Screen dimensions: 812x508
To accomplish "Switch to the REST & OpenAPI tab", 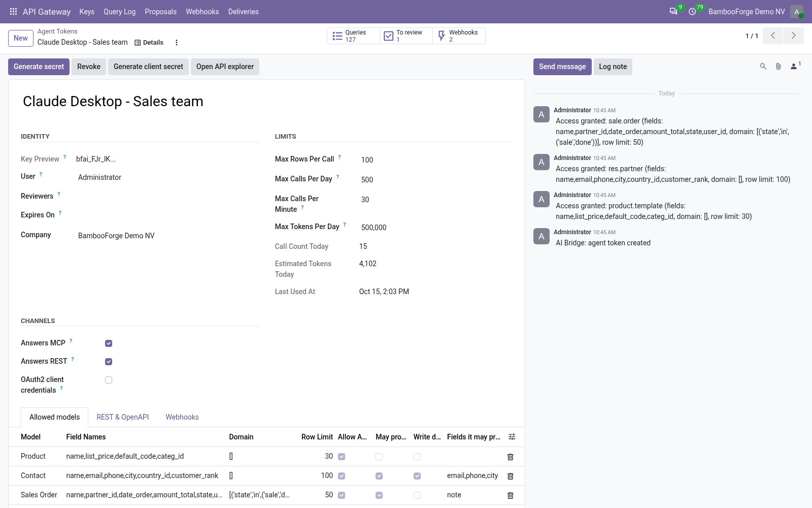I will click(123, 417).
